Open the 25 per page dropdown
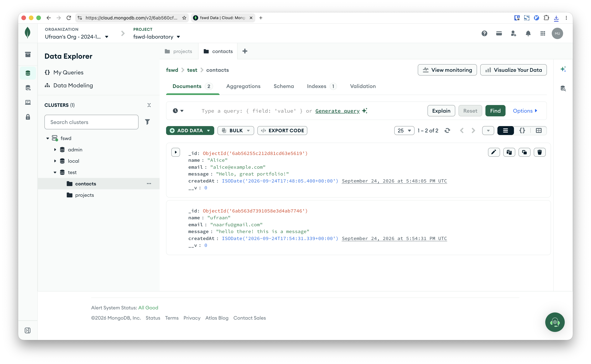 pos(404,130)
